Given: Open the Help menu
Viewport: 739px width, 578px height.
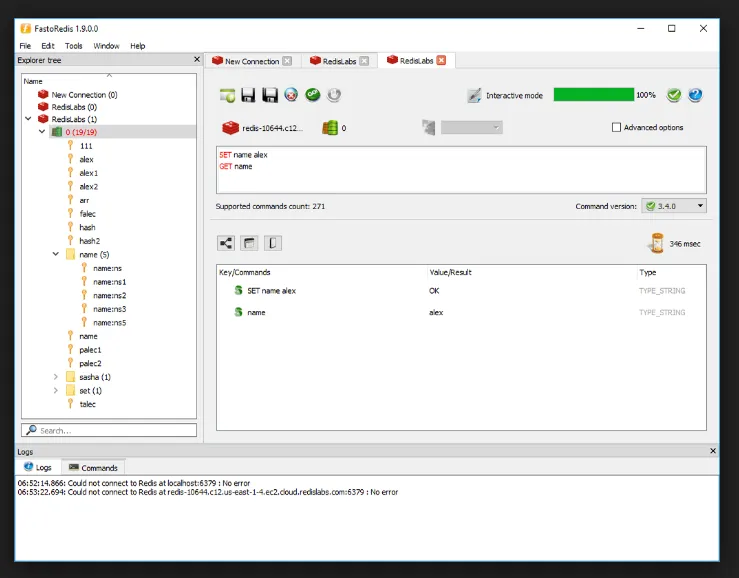Looking at the screenshot, I should (x=138, y=46).
